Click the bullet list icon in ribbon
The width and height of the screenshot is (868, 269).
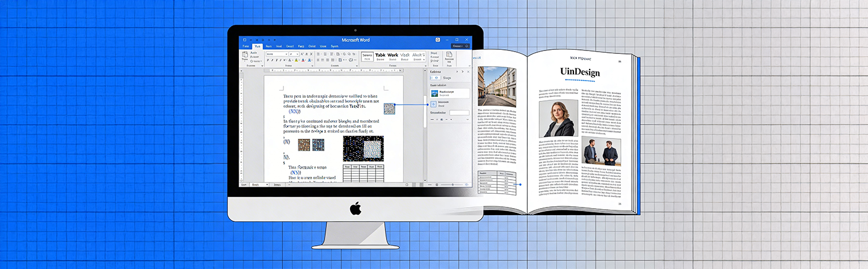click(x=319, y=54)
